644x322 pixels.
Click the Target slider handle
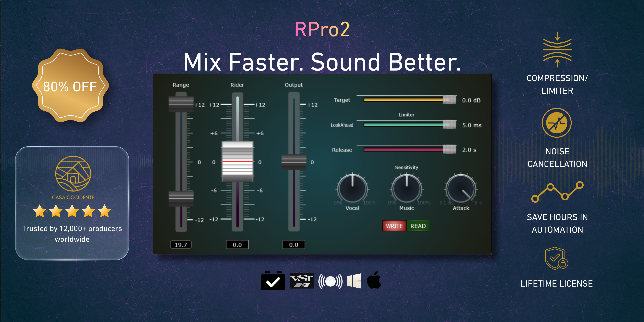pos(449,99)
